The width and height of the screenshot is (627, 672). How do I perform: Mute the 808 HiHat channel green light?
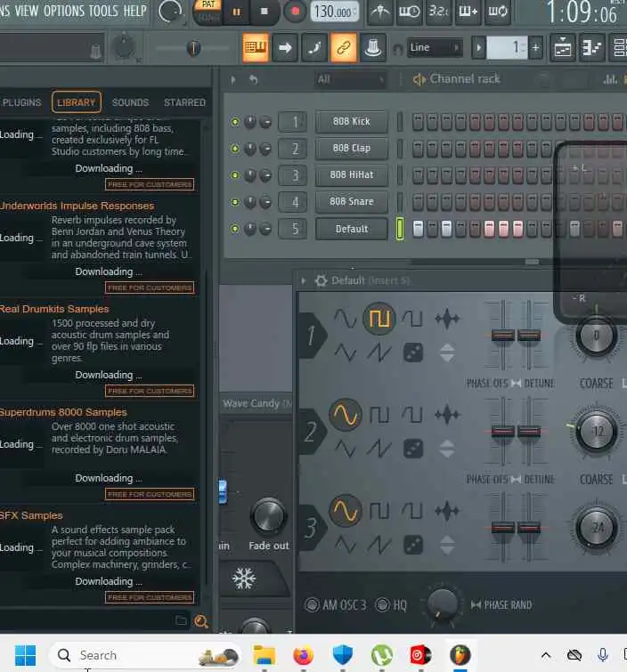235,175
